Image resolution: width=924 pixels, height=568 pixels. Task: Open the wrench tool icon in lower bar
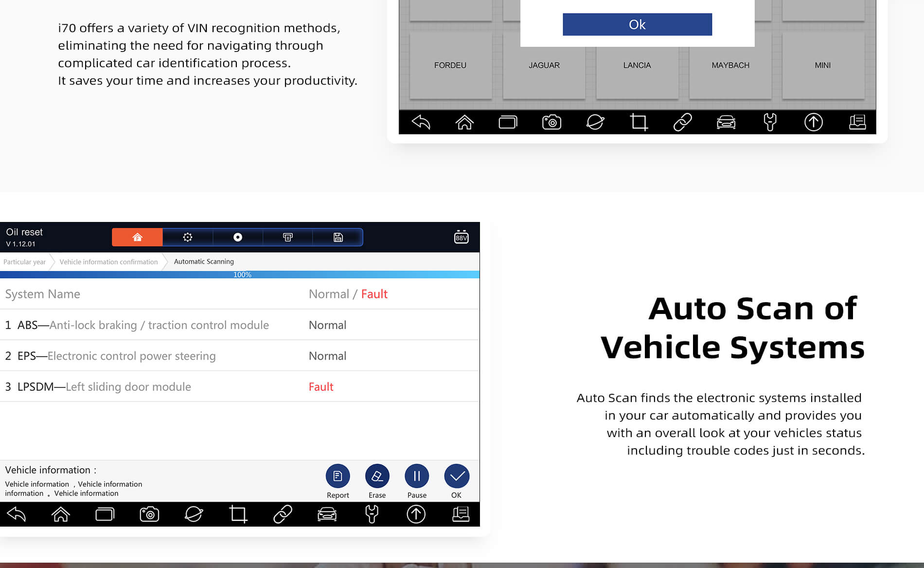372,514
